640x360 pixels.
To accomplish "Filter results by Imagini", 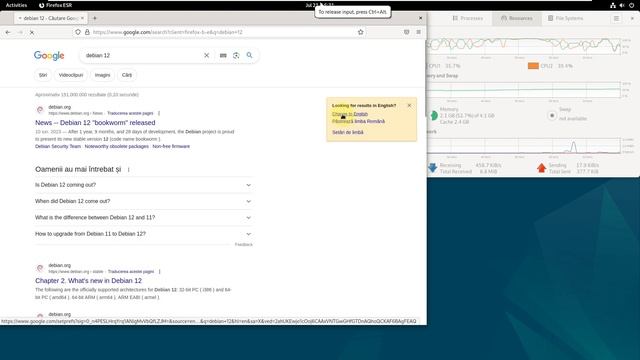I will pyautogui.click(x=102, y=75).
